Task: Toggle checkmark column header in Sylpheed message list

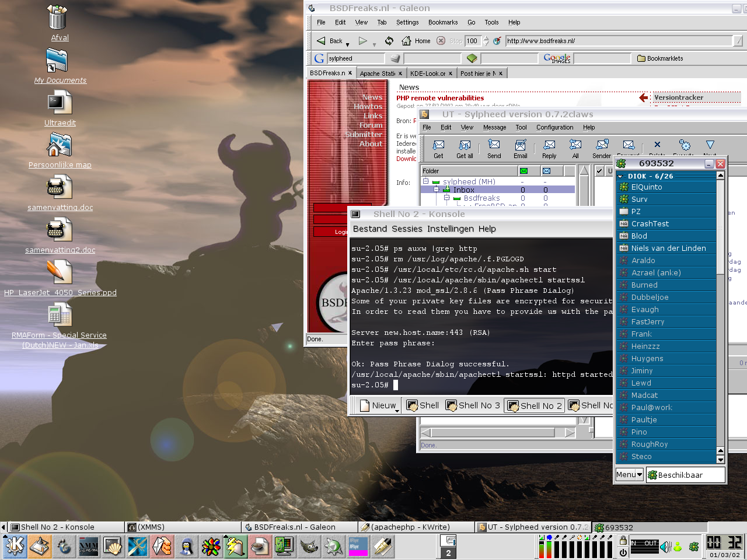Action: pos(599,171)
